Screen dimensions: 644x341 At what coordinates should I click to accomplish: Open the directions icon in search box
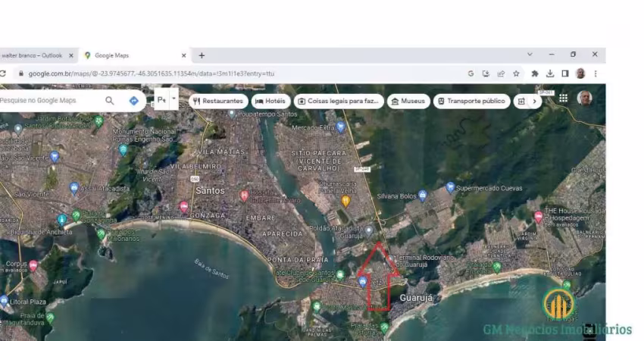pos(134,101)
